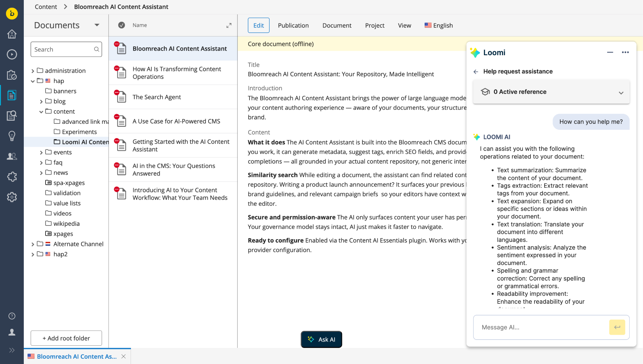Open the Project menu
This screenshot has height=364, width=643.
374,25
